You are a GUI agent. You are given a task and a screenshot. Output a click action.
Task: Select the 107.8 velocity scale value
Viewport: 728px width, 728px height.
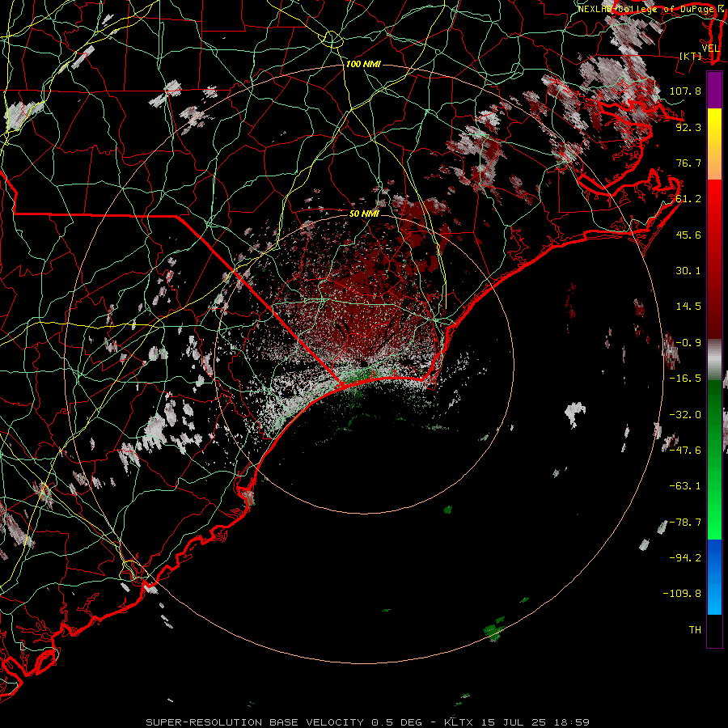tap(685, 91)
